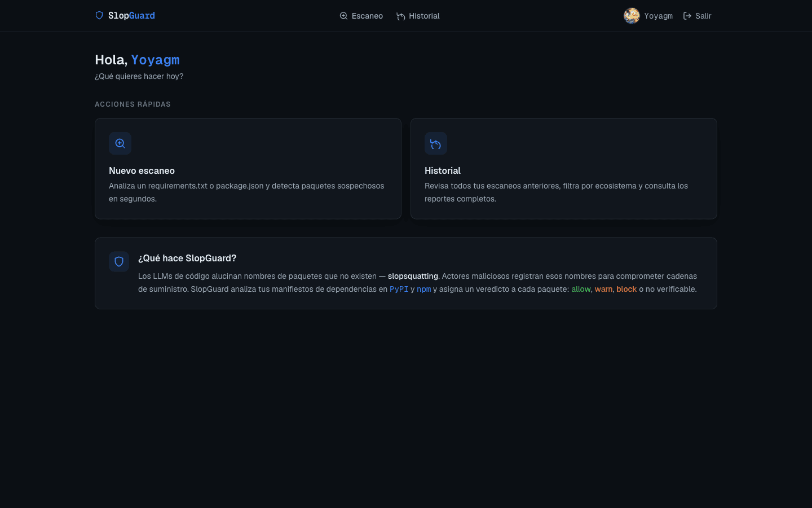812x508 pixels.
Task: Click the 'no verificable' text
Action: pos(671,289)
